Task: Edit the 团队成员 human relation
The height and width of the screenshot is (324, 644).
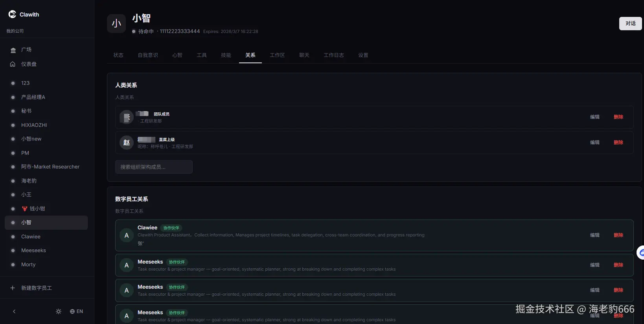Action: 595,117
